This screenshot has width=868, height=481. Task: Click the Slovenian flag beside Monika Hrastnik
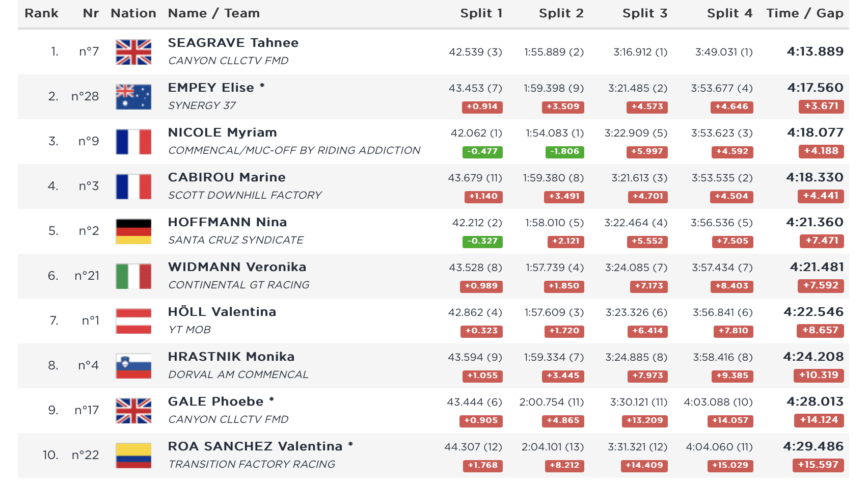pyautogui.click(x=133, y=366)
